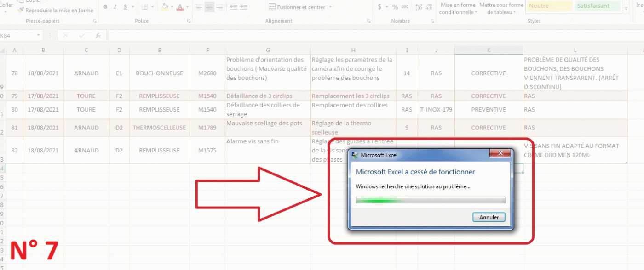
Task: Open Police dialog launcher
Action: 189,21
